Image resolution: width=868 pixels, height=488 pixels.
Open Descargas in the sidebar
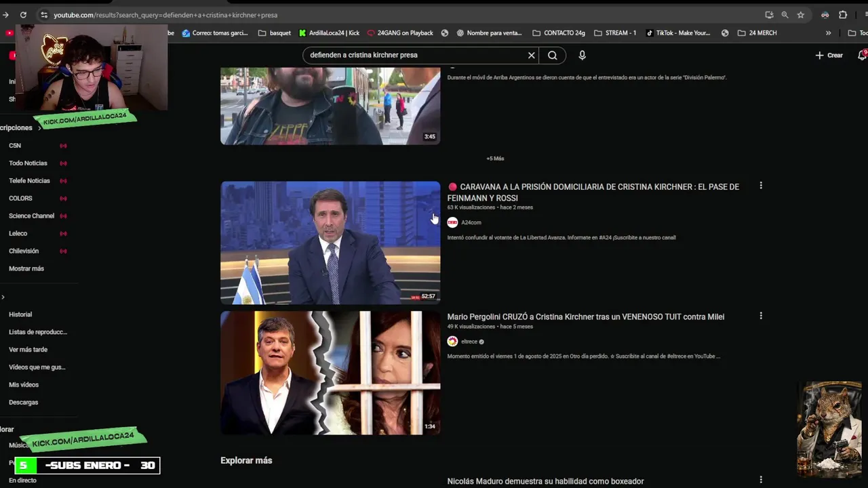[x=23, y=403]
